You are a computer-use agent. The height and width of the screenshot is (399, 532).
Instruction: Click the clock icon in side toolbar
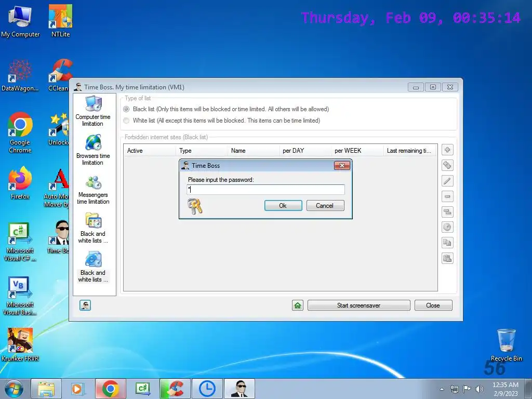tap(447, 227)
